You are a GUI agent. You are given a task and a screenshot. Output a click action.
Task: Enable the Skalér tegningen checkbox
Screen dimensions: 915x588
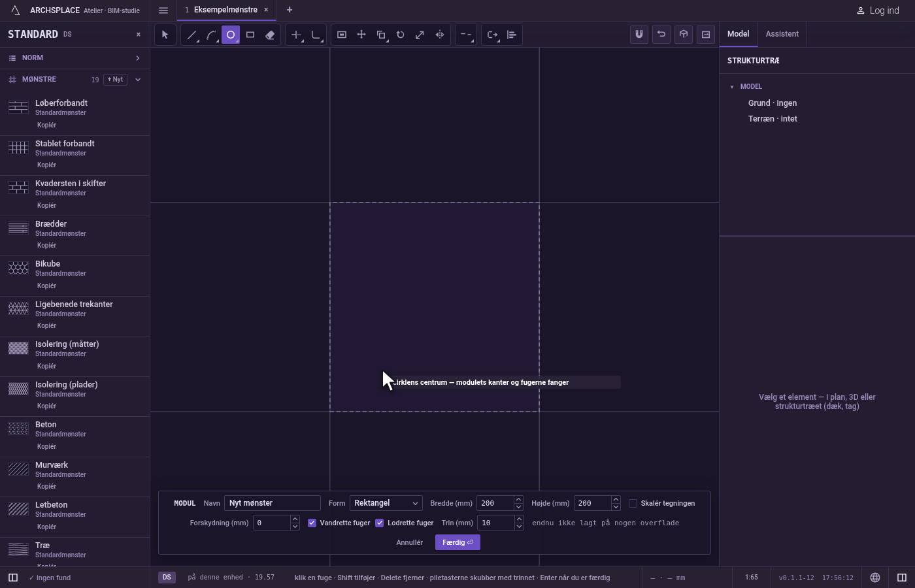pos(633,503)
